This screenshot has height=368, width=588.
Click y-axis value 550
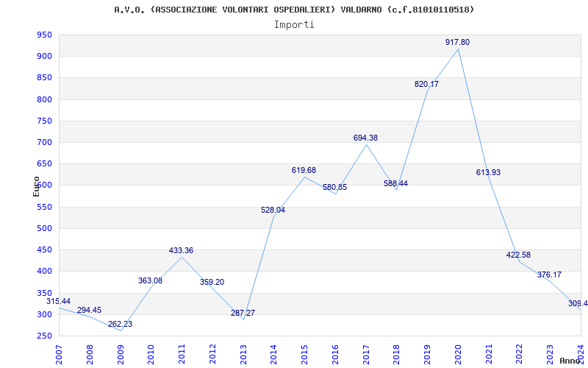point(44,207)
